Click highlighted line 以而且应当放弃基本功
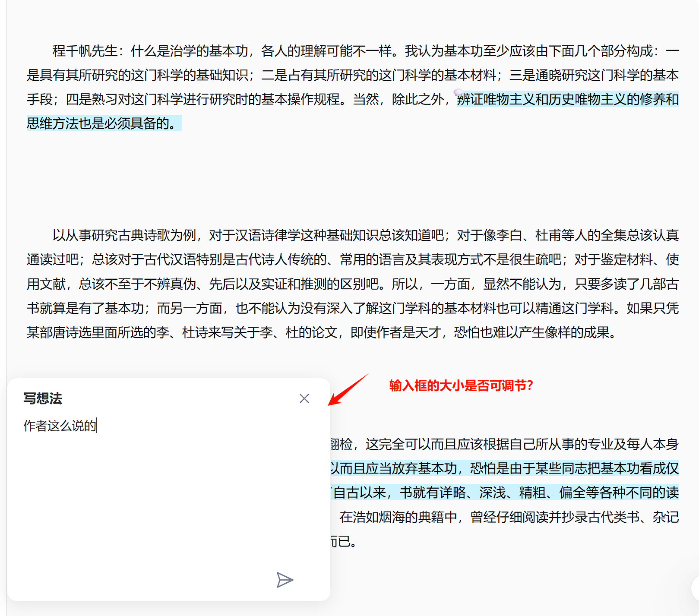 click(503, 468)
